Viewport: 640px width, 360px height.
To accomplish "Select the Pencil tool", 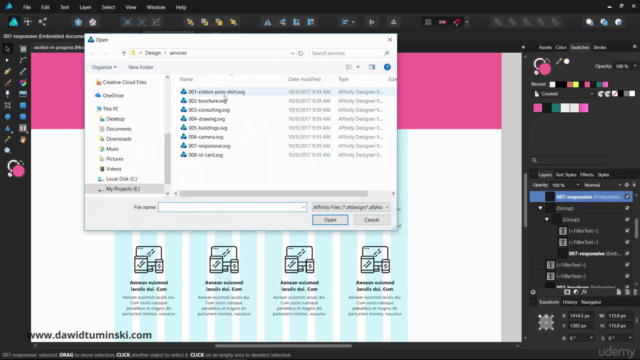I will point(23,71).
